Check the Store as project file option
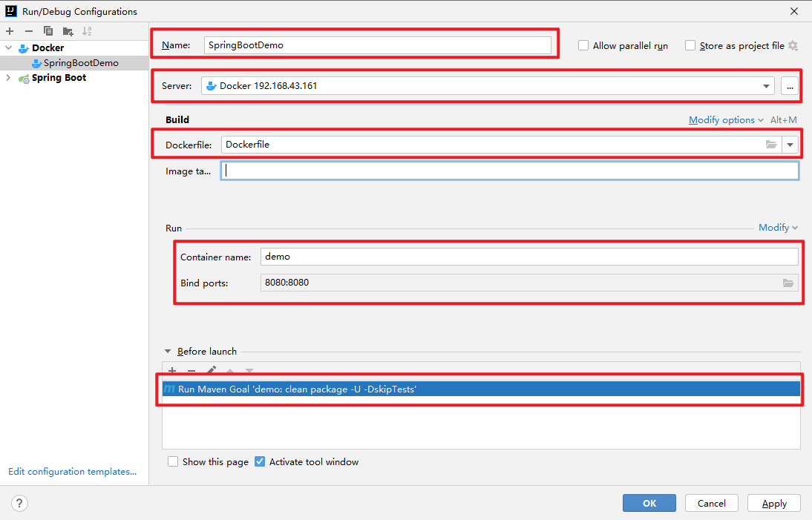The height and width of the screenshot is (520, 812). (x=690, y=45)
